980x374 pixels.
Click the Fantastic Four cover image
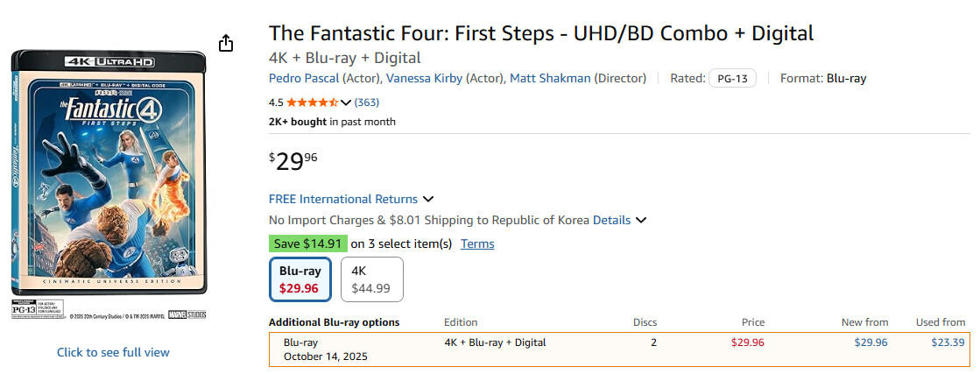click(109, 171)
